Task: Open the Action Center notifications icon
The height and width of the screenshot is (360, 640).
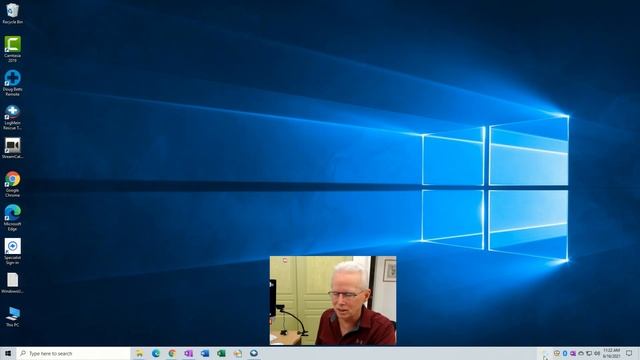Action: (x=629, y=353)
